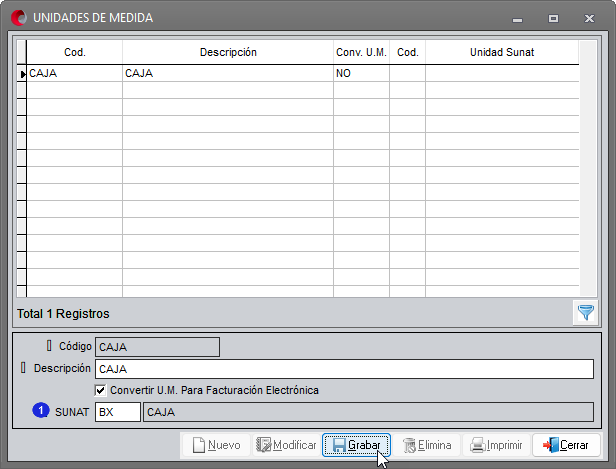Toggle Convertir U.M. Para Facturación Electrónica checkbox
Screen dimensions: 616x469
point(101,390)
